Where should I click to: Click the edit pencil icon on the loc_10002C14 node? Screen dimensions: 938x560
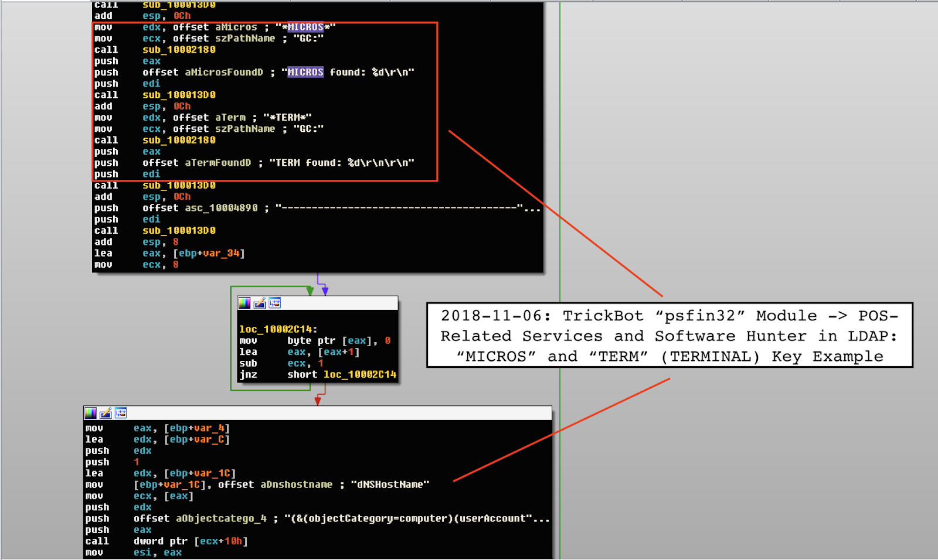pos(260,303)
